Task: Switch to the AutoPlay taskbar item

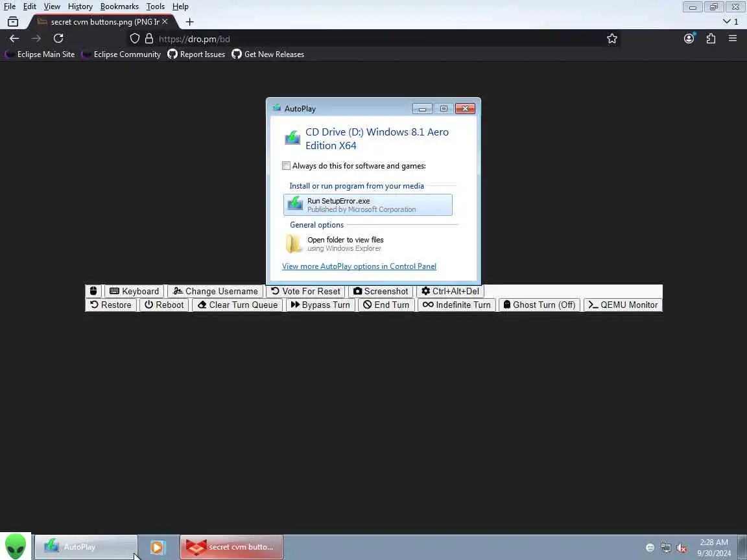Action: pos(86,547)
